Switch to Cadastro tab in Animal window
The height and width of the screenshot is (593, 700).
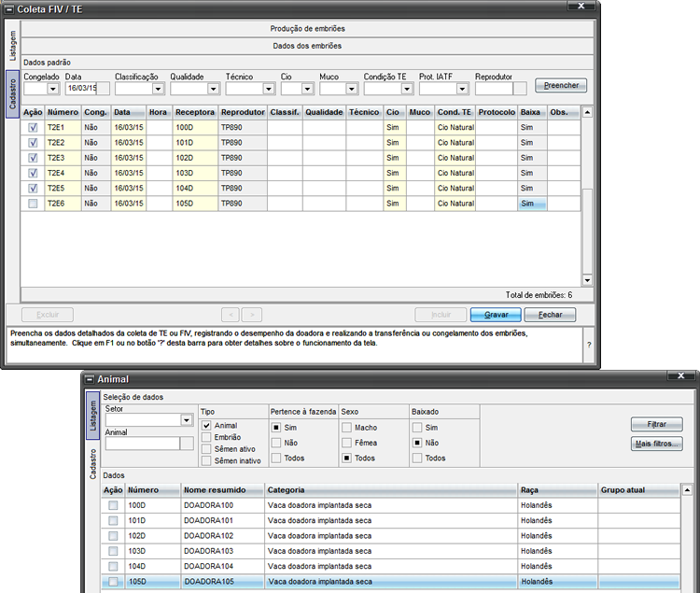(x=92, y=464)
